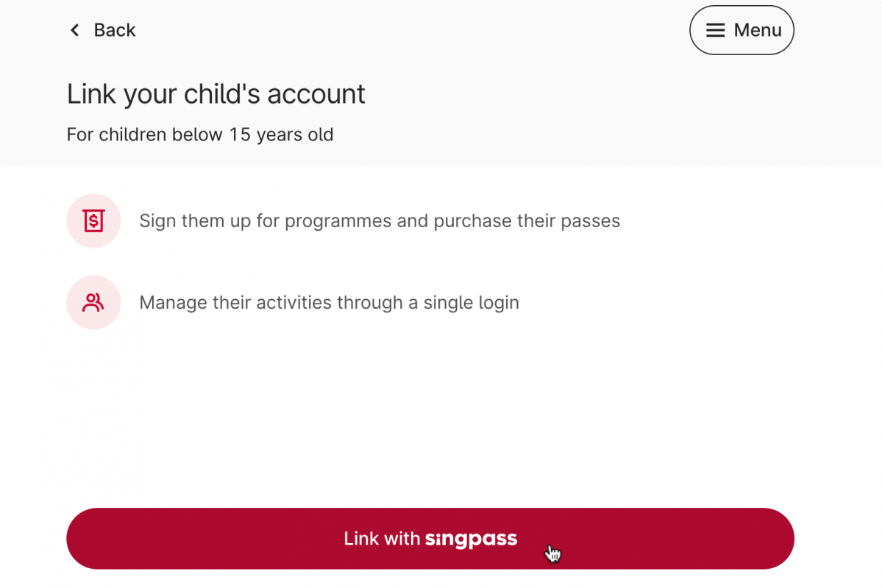Click the hamburger lines icon in Menu
The image size is (882, 588).
click(715, 30)
